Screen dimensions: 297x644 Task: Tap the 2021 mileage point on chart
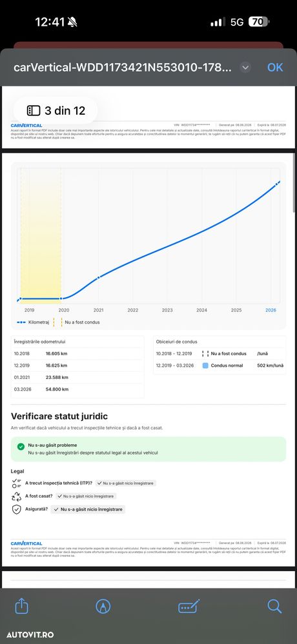point(98,278)
